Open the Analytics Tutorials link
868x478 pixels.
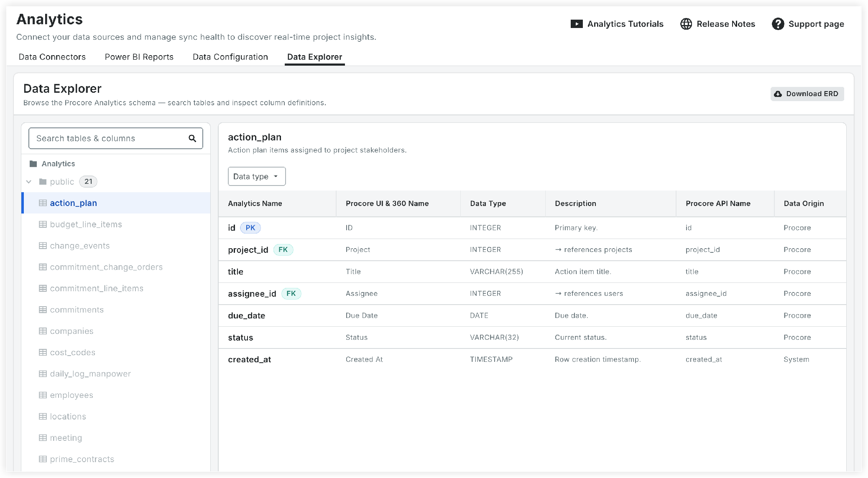pyautogui.click(x=617, y=24)
